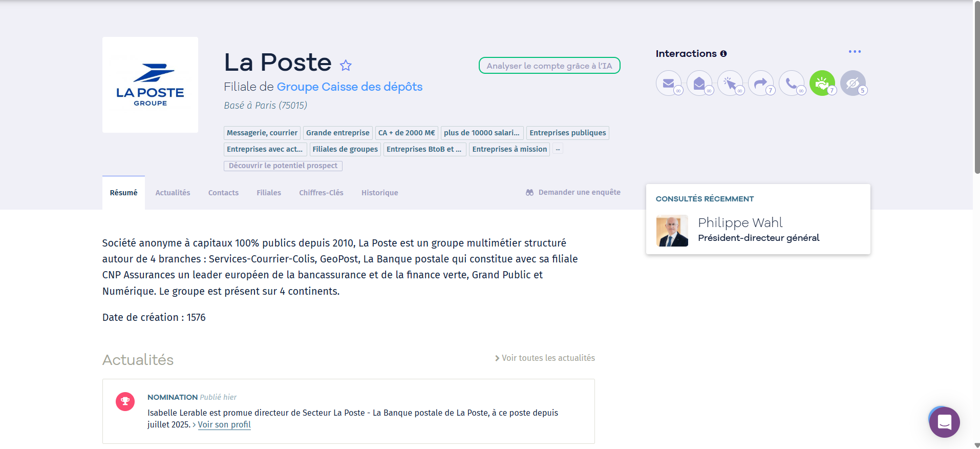Image resolution: width=980 pixels, height=449 pixels.
Task: Click the La Poste Groupe logo
Action: [x=150, y=85]
